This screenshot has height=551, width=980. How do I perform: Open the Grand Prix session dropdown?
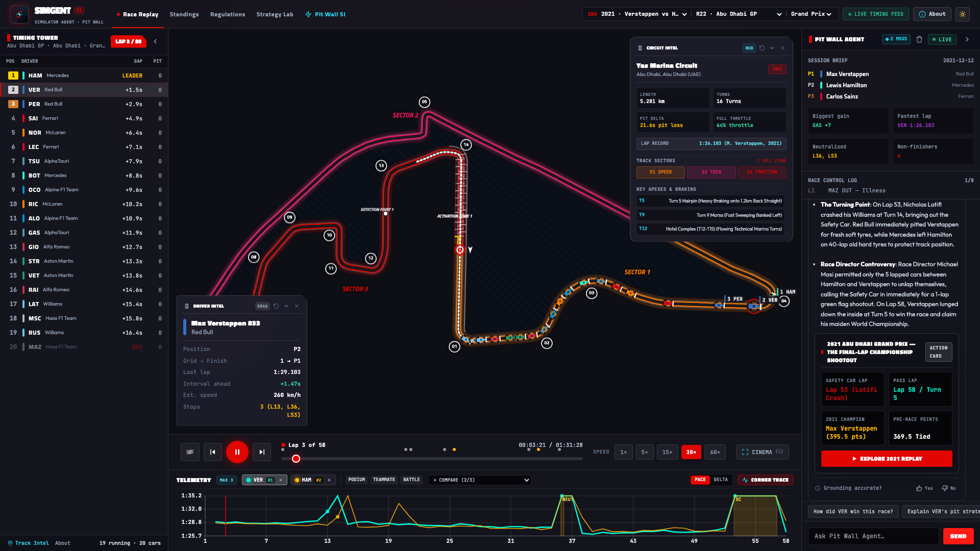point(812,14)
